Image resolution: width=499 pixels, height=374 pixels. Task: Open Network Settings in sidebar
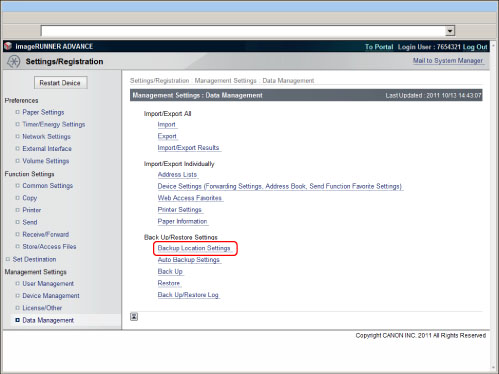coord(46,137)
